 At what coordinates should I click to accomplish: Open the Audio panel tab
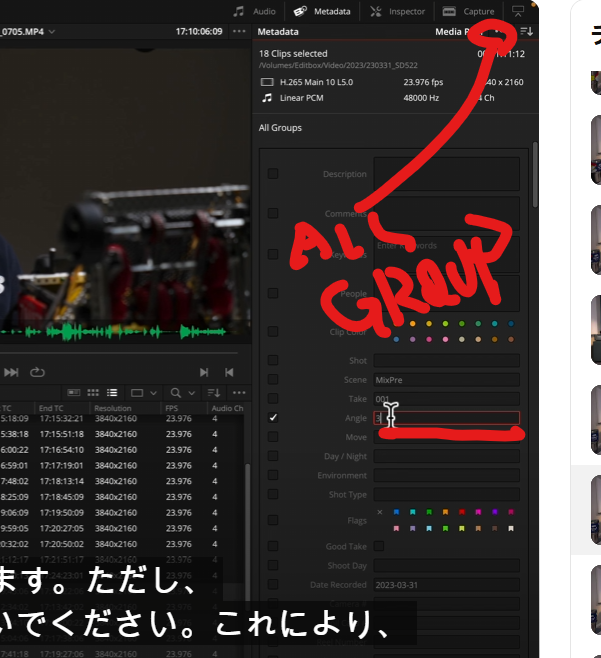pyautogui.click(x=254, y=11)
